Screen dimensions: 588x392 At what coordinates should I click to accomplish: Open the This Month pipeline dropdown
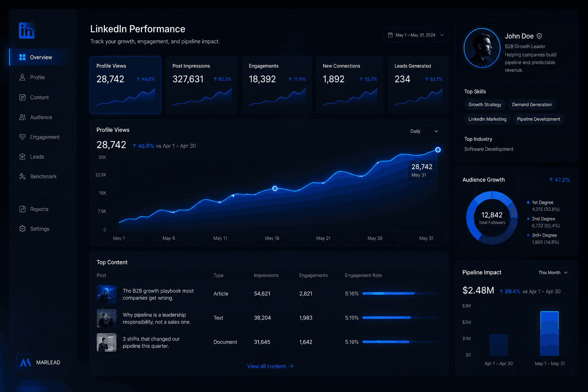553,273
